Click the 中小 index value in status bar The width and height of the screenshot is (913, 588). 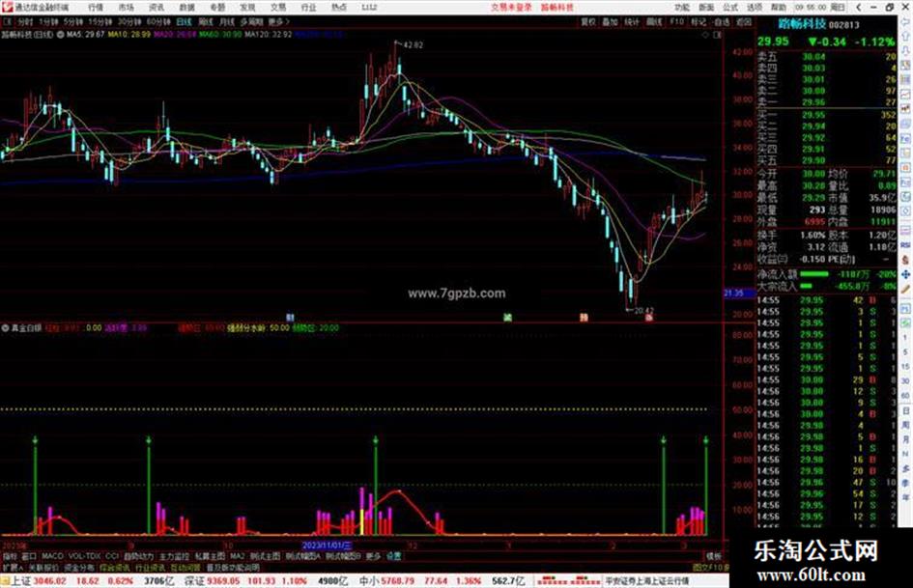click(x=398, y=581)
